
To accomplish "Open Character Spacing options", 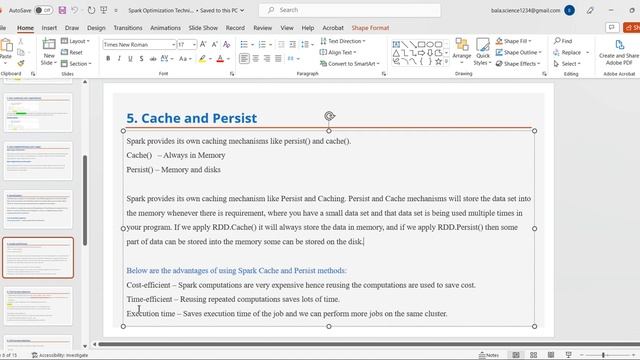I will 167,59.
